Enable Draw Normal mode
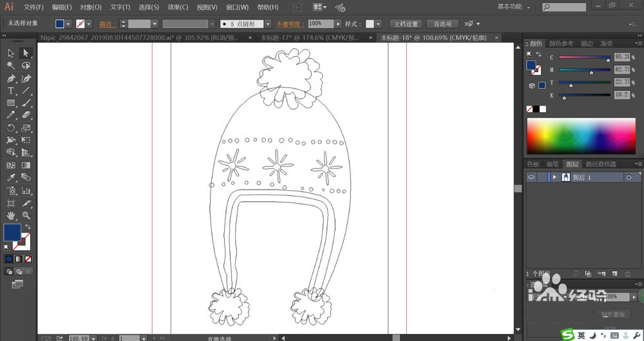The width and height of the screenshot is (644, 341). [x=9, y=271]
